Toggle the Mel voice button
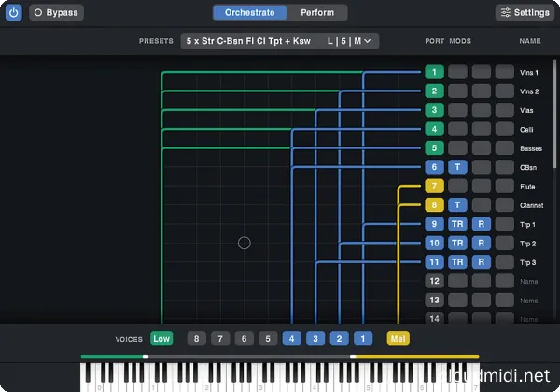The width and height of the screenshot is (560, 392). (x=399, y=339)
